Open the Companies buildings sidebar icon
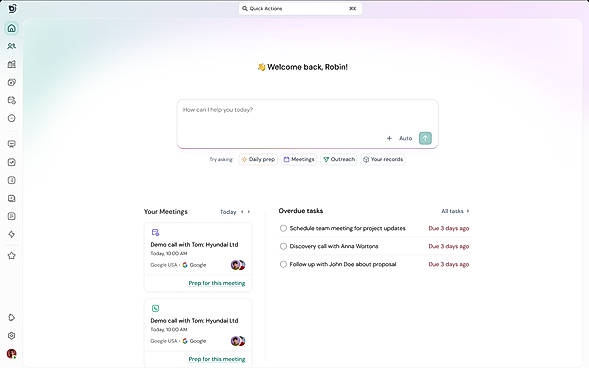Screen dimensions: 589x368 point(12,64)
